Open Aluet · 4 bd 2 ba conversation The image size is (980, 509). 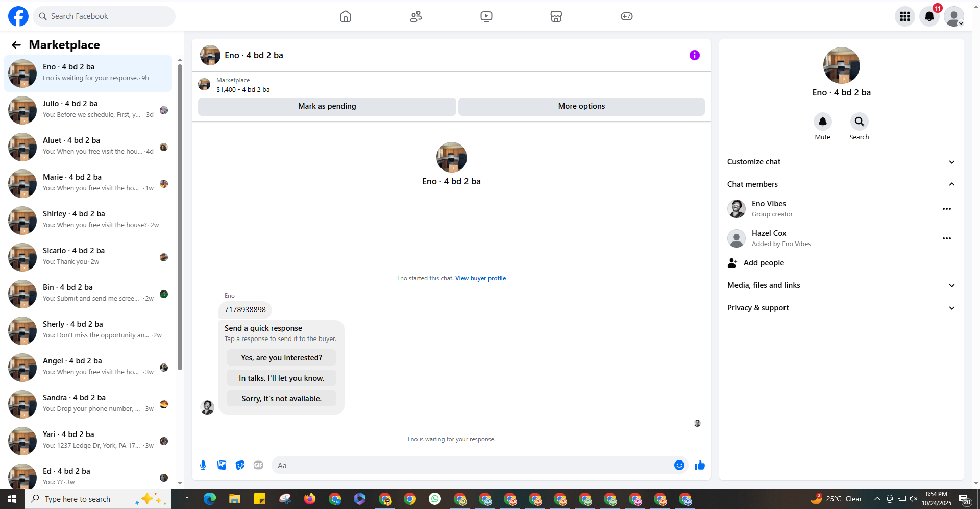click(x=88, y=147)
